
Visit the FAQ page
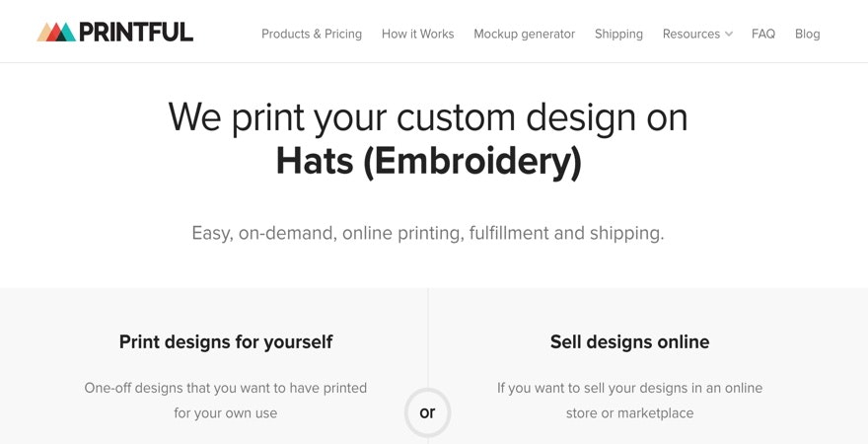pyautogui.click(x=763, y=34)
